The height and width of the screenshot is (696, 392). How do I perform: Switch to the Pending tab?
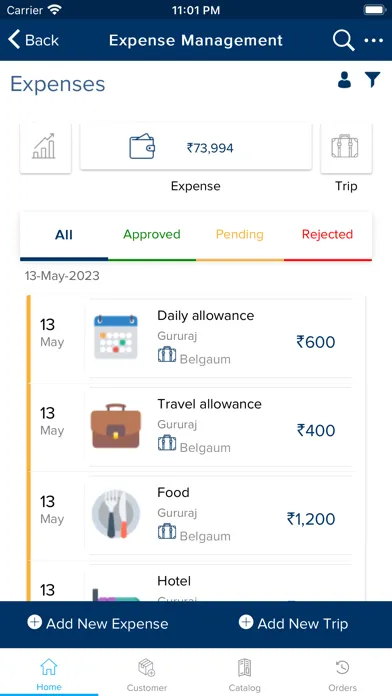point(240,235)
